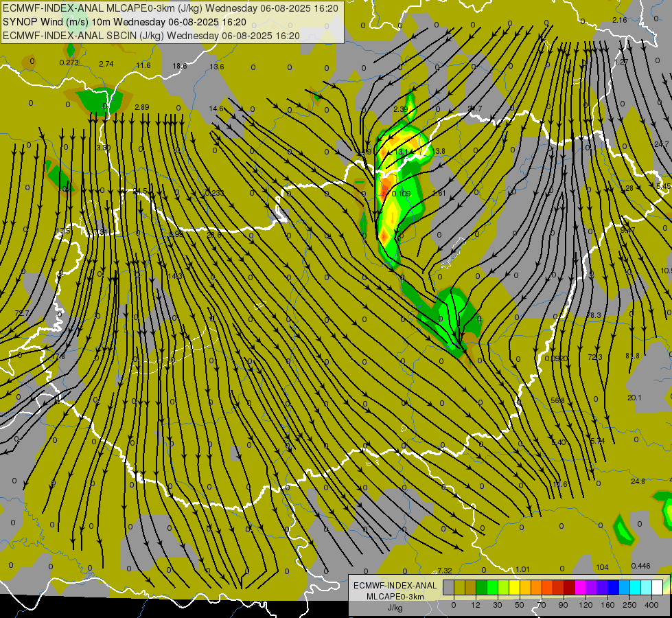Click the map value '2.89'

tap(142, 107)
